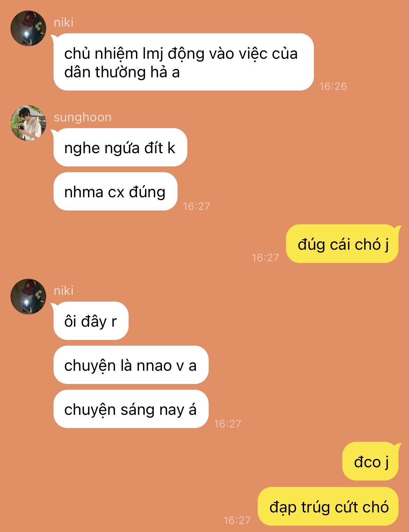409x532 pixels.
Task: Tap the 16:26 timestamp
Action: pos(333,86)
